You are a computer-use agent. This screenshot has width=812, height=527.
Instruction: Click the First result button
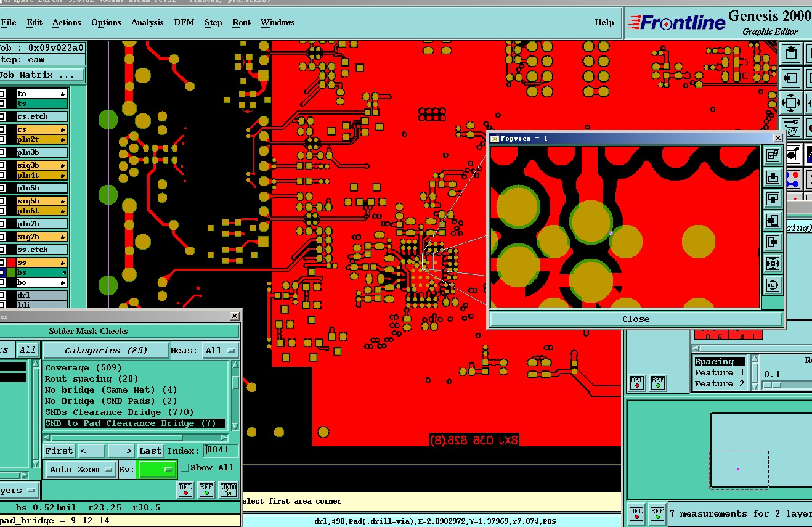tap(59, 451)
